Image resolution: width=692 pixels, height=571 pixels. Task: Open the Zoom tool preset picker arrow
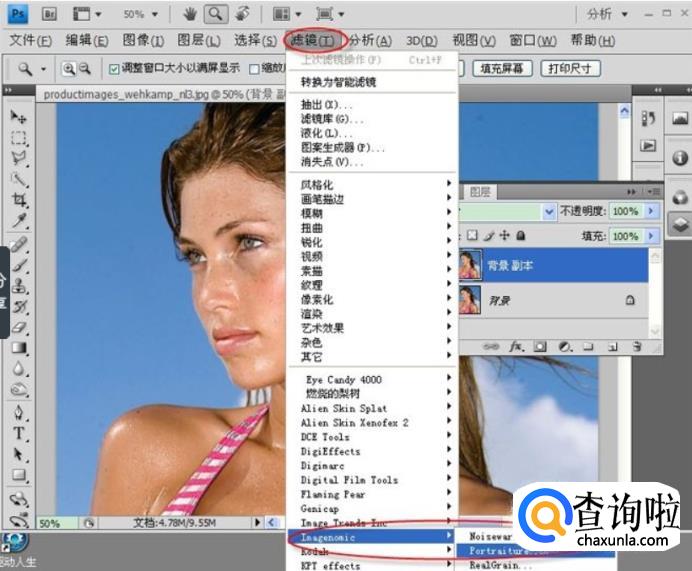pyautogui.click(x=43, y=69)
